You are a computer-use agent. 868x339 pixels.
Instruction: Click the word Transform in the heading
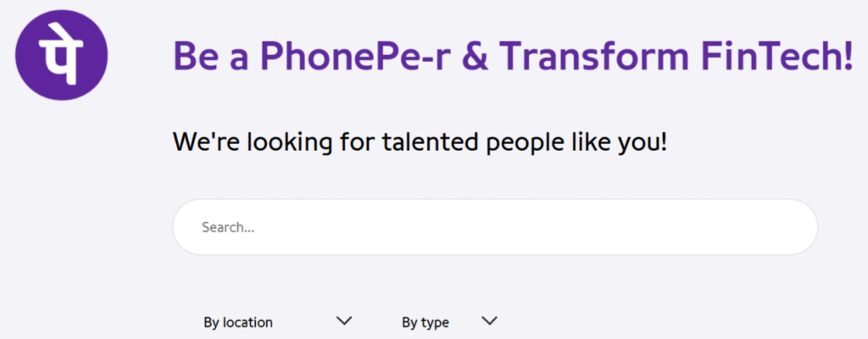tap(594, 57)
